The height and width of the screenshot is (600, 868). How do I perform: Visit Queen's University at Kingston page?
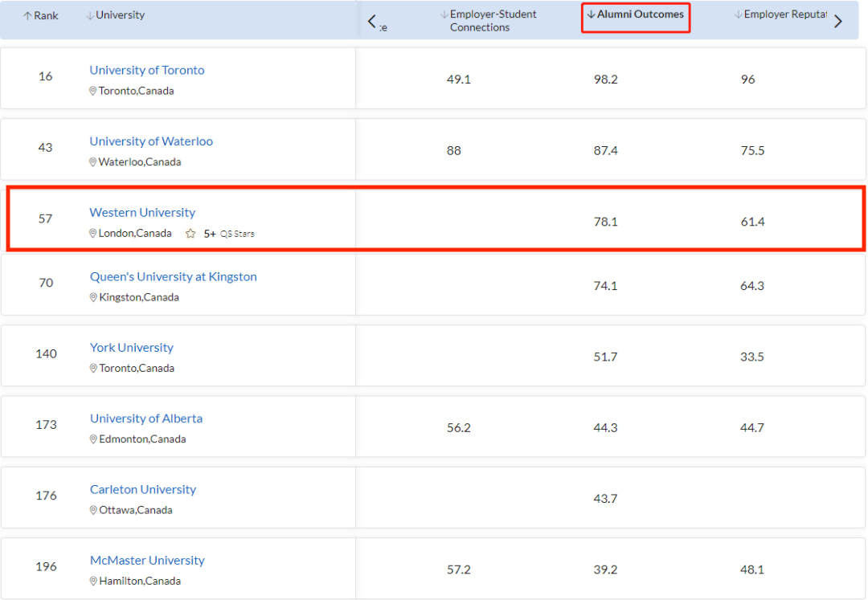173,277
